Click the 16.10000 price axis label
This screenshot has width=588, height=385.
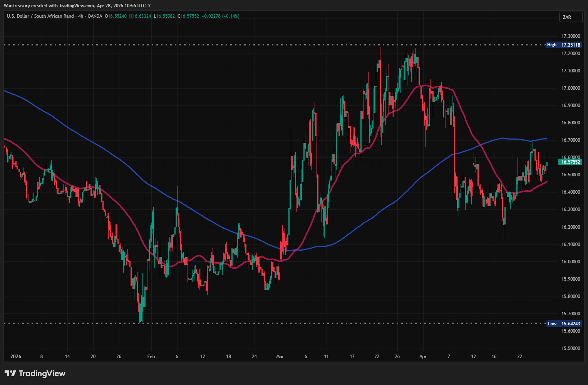[x=571, y=244]
